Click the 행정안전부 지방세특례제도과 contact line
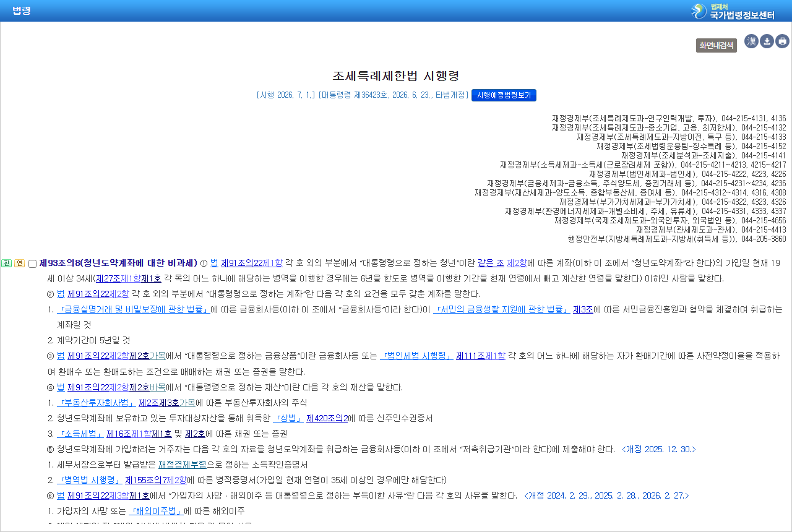Viewport: 792px width, 532px height. pyautogui.click(x=677, y=239)
